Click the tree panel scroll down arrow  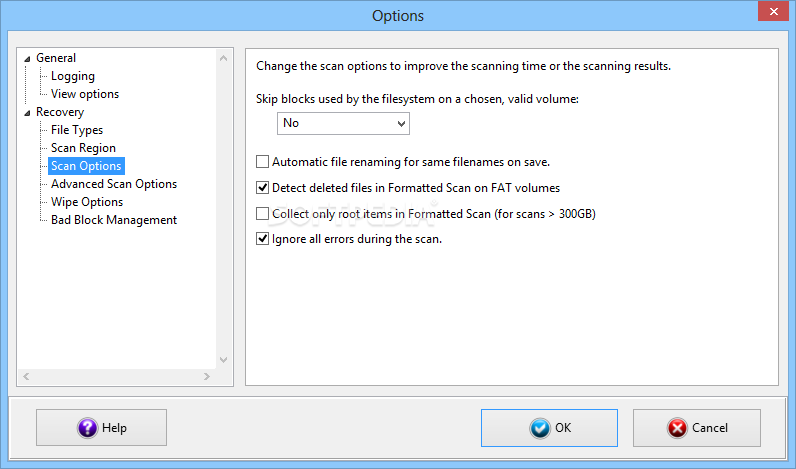(223, 360)
